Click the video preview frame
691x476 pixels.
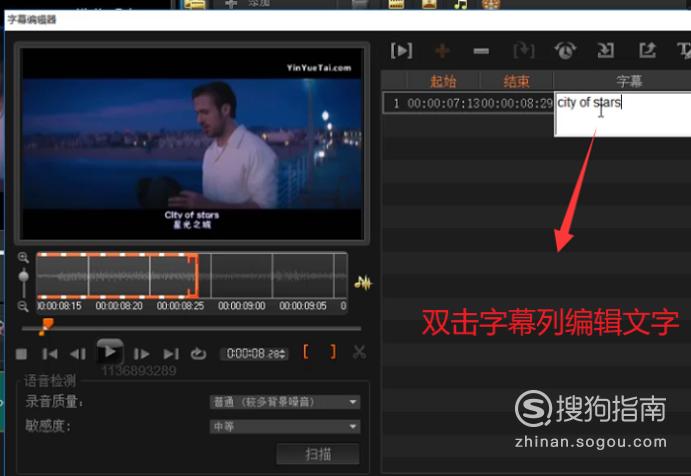pos(192,144)
